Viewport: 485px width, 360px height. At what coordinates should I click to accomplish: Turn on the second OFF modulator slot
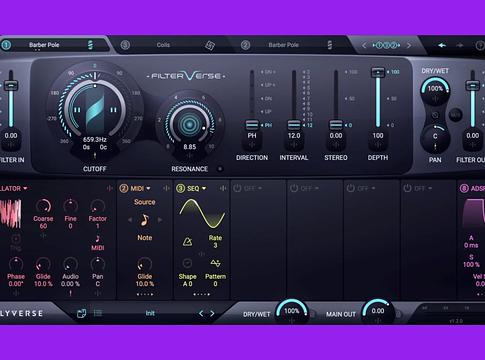click(x=294, y=188)
